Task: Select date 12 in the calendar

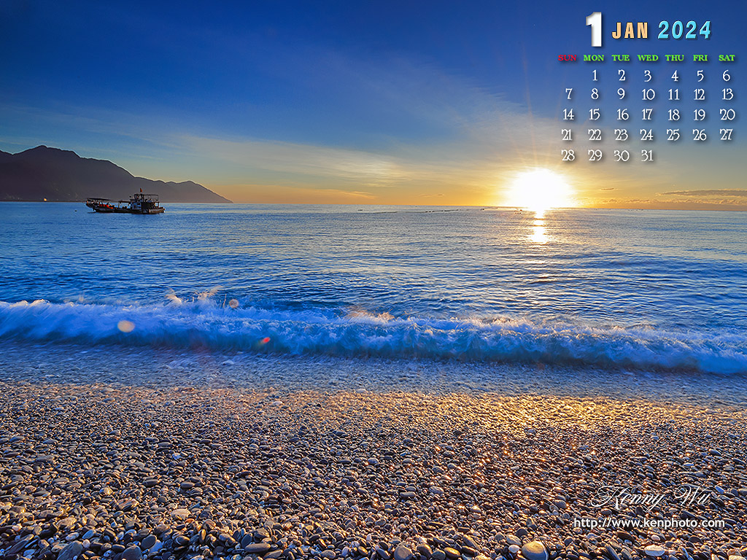Action: (x=700, y=94)
